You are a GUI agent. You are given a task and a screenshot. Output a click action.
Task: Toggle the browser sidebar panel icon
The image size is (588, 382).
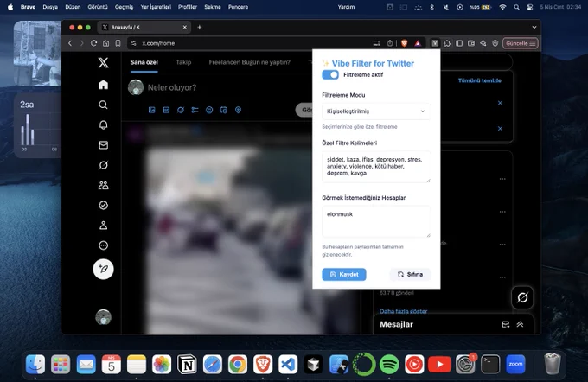click(459, 43)
